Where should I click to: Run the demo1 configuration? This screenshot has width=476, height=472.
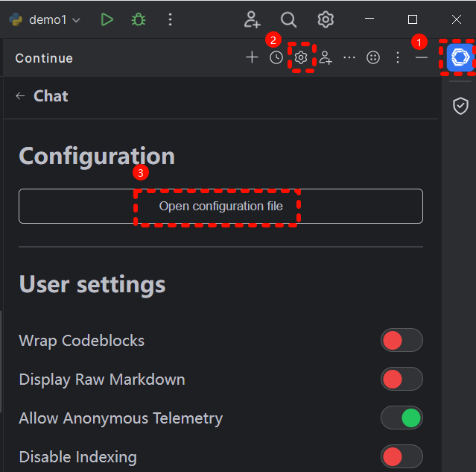pos(107,19)
